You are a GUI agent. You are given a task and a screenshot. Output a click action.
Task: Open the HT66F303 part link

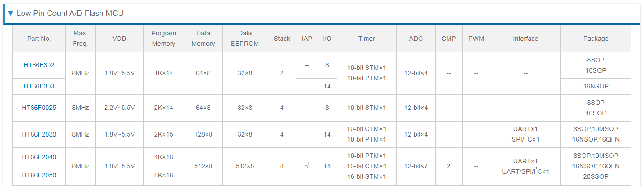click(x=39, y=86)
